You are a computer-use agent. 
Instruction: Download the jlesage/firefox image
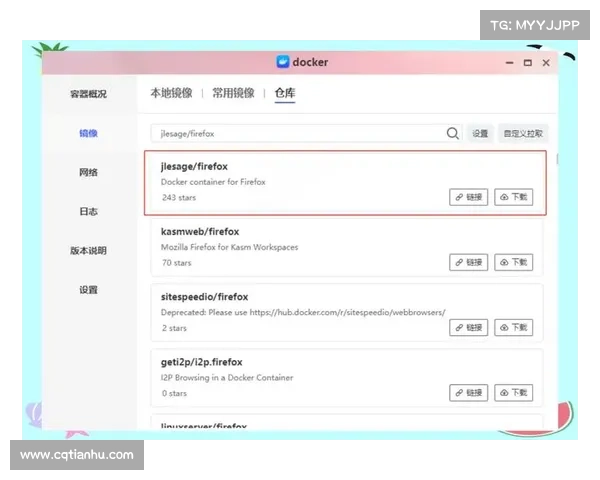coord(514,197)
